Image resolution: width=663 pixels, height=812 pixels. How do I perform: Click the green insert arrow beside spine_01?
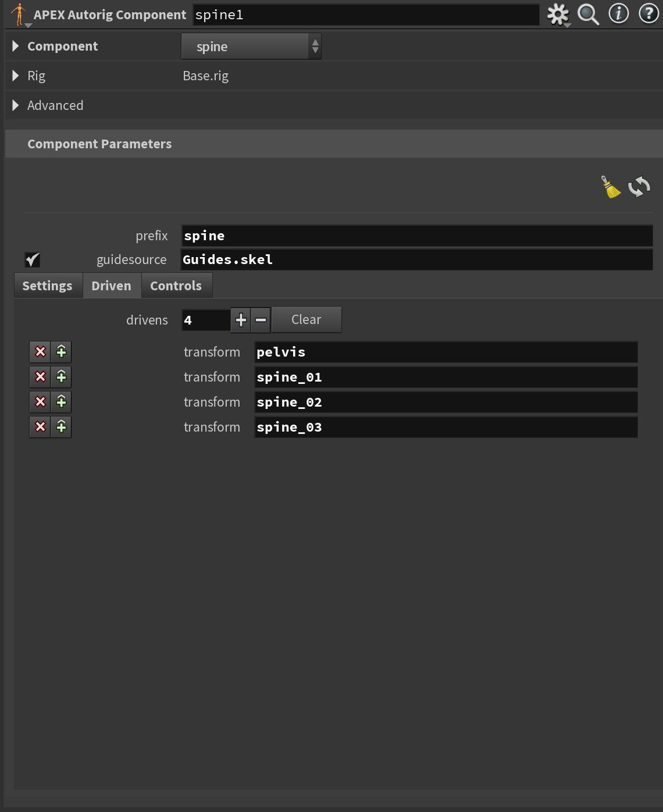tap(60, 376)
